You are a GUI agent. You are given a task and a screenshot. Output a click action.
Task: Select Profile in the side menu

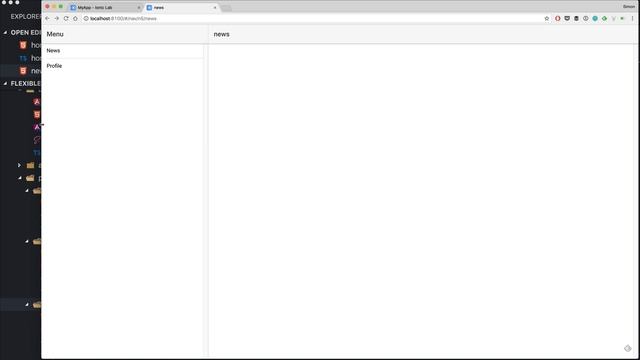122,66
